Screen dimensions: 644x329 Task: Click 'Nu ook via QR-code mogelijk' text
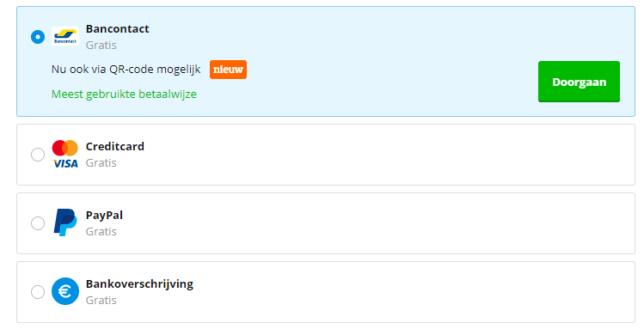click(126, 70)
